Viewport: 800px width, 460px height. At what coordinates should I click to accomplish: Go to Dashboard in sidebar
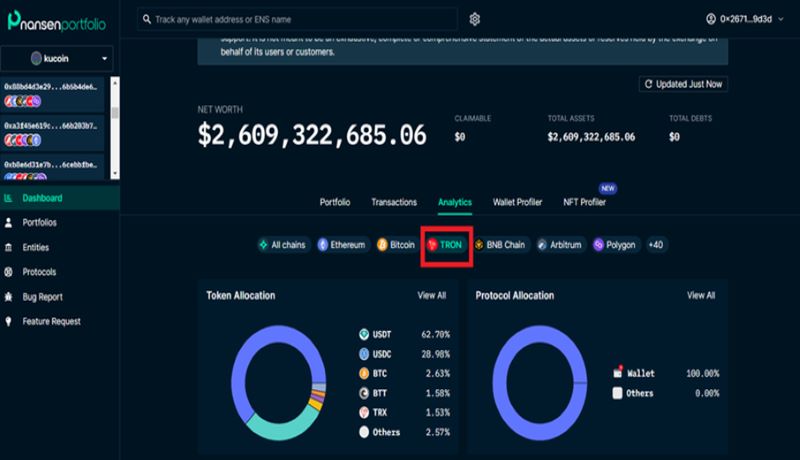click(60, 198)
